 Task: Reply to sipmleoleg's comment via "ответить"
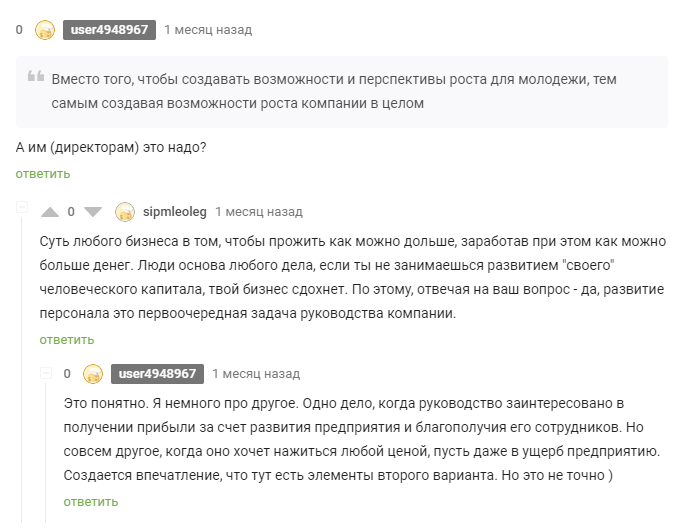67,340
